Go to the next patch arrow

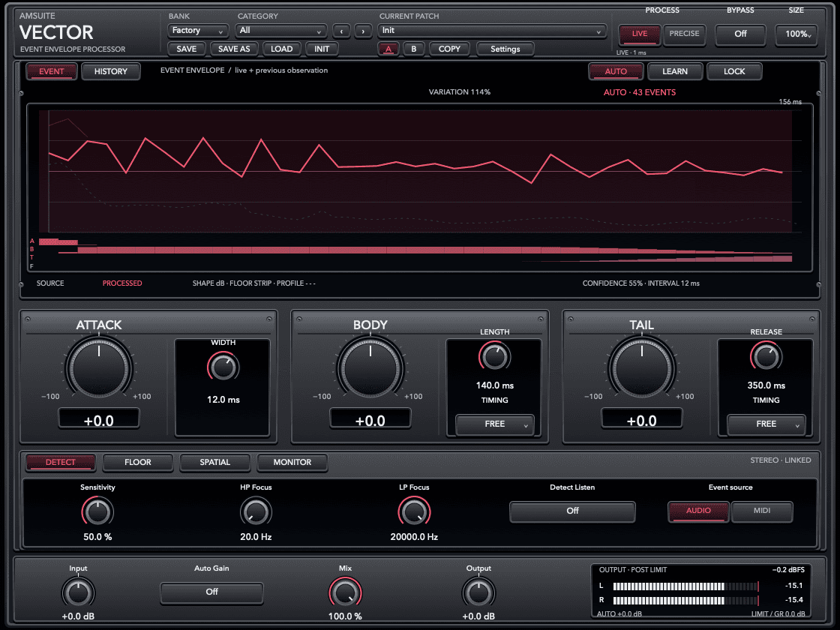363,31
